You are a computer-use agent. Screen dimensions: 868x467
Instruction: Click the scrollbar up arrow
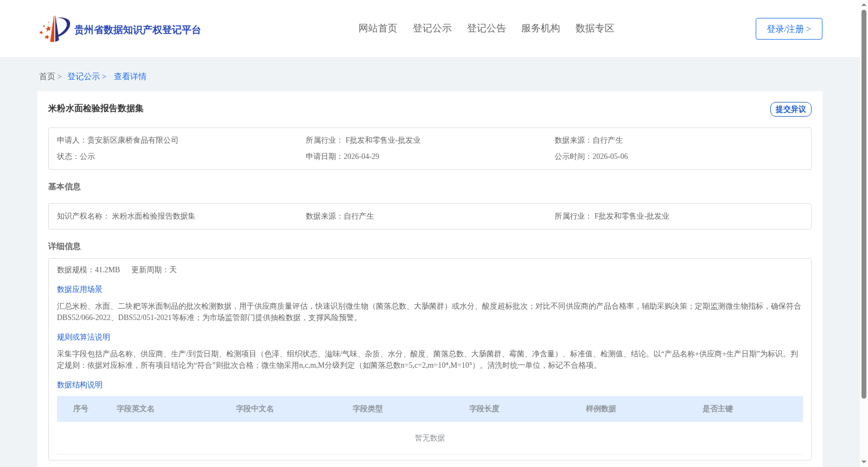coord(864,4)
